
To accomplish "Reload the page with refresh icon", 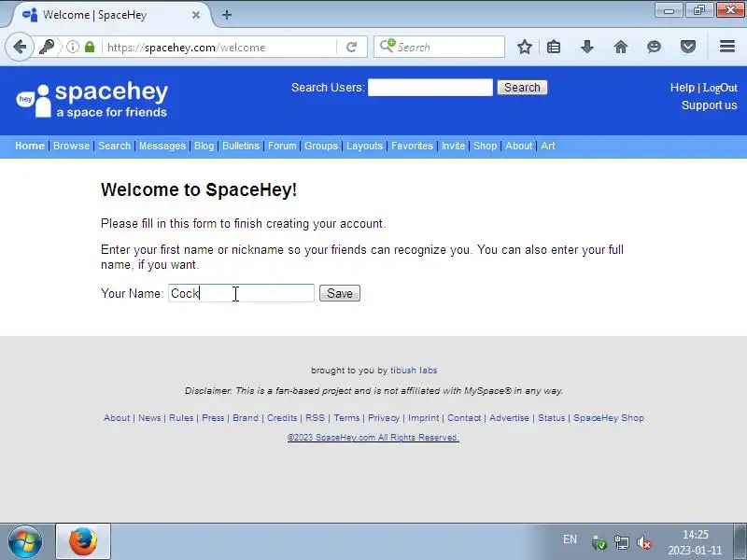I will pyautogui.click(x=352, y=47).
